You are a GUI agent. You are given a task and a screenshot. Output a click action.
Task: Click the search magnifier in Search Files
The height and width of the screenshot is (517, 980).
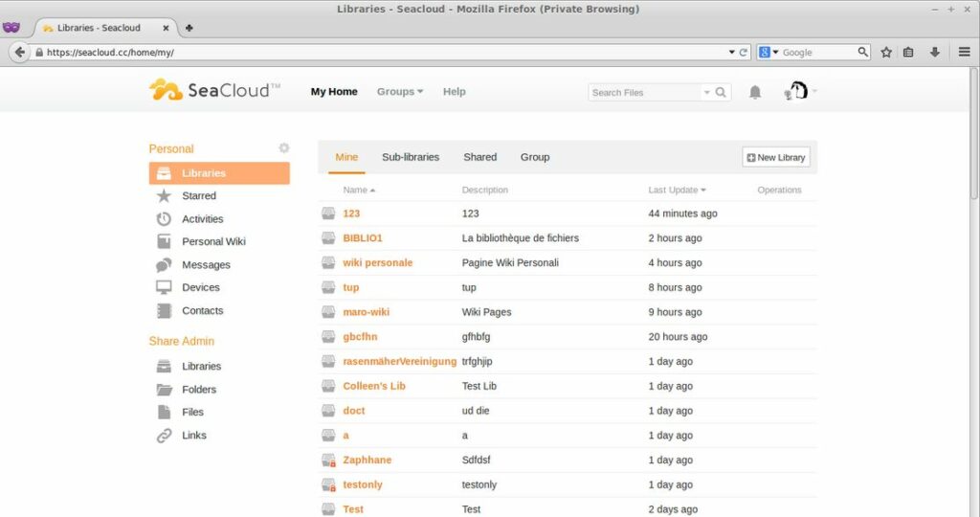721,93
